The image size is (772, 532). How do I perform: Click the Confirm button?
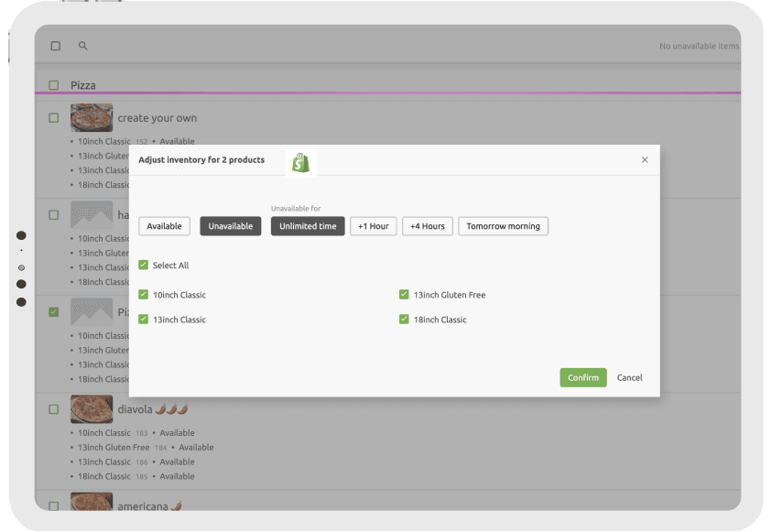[x=582, y=377]
